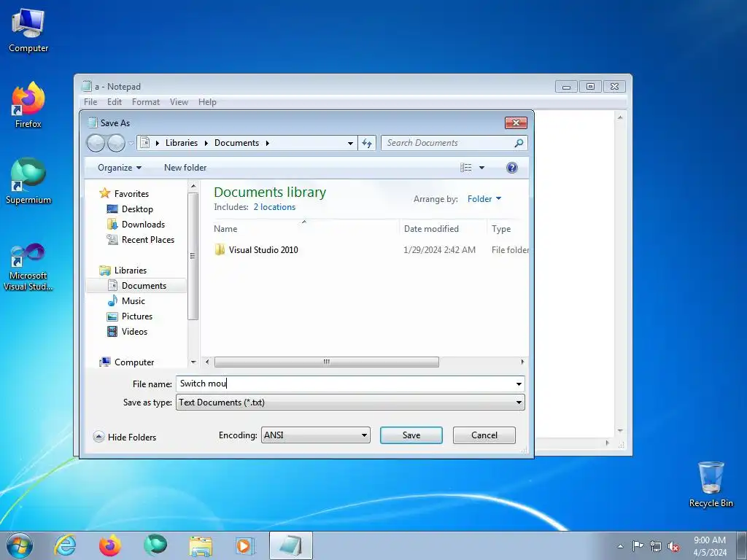747x560 pixels.
Task: Click the navigation pane scroll up arrow
Action: click(x=193, y=186)
